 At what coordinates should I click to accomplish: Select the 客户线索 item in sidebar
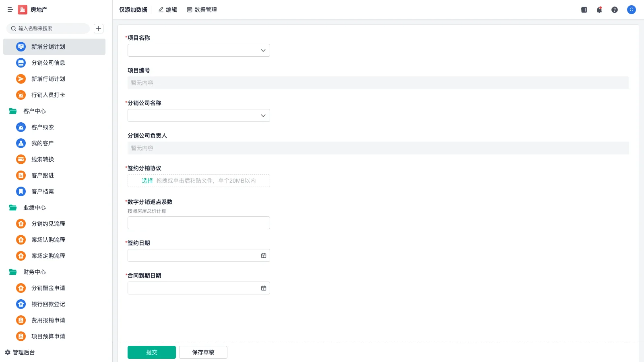pos(42,127)
